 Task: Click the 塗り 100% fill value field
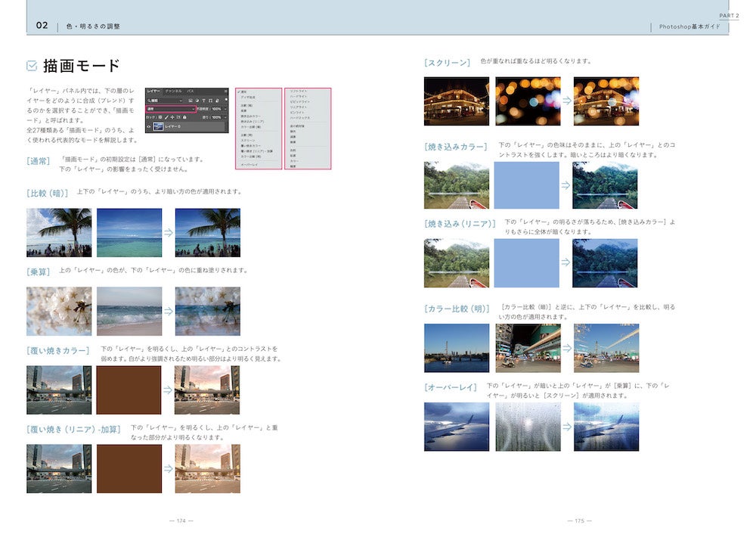click(216, 117)
